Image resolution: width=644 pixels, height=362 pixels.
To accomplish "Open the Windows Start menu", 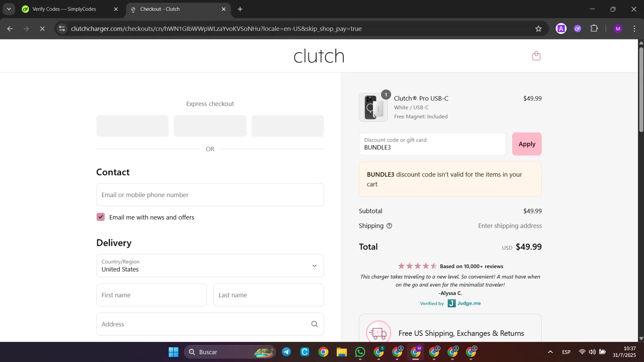I will (173, 352).
